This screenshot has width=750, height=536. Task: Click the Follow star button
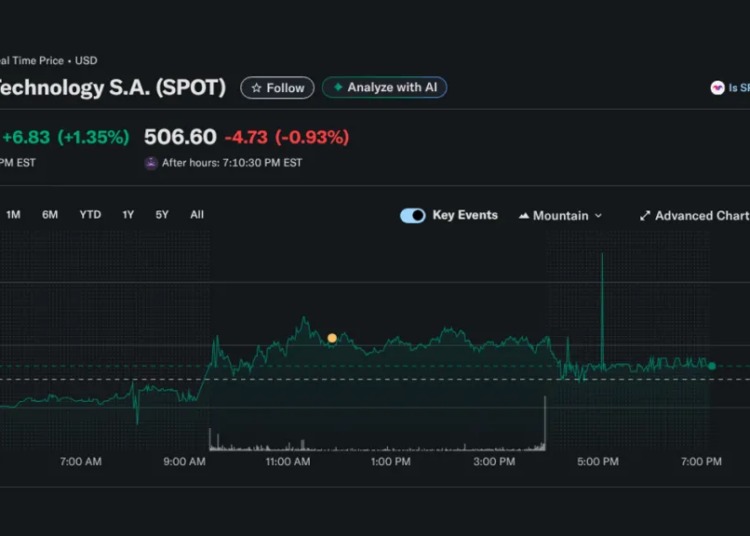[277, 88]
